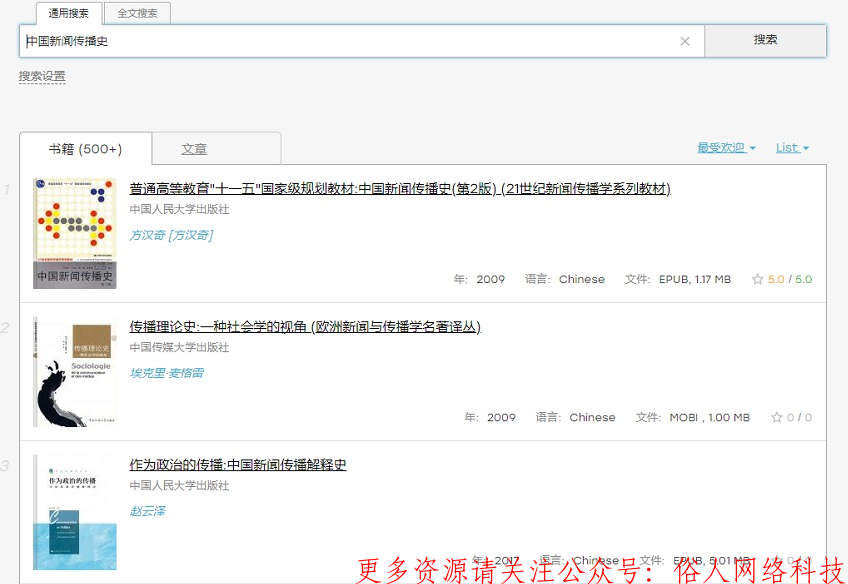Click the star icon in the 传播理论史 row
This screenshot has height=584, width=848.
click(777, 417)
